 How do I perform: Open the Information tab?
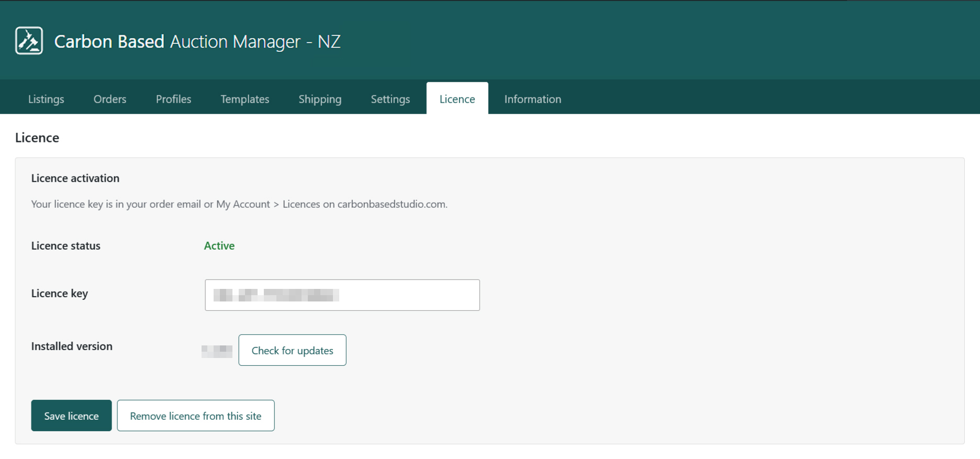[x=532, y=99]
